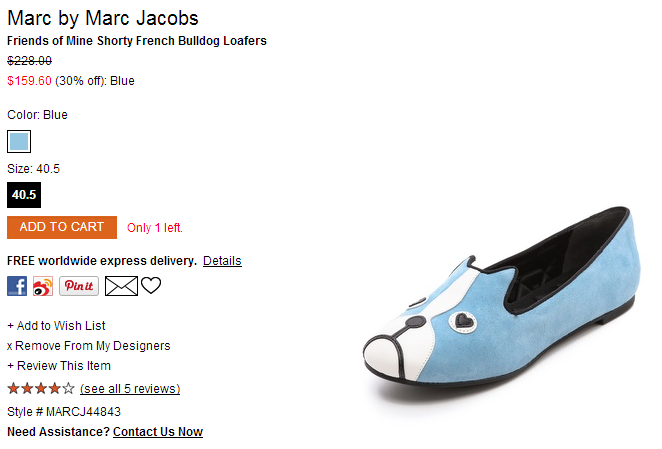Click the Style # MARCJ44843 text
Viewport: 662px width, 449px height.
click(64, 411)
